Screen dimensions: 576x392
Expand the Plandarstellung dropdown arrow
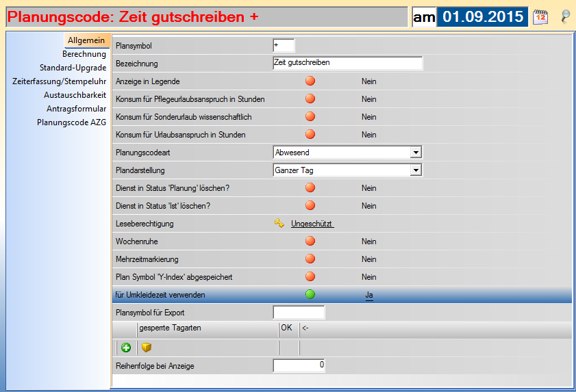click(415, 170)
